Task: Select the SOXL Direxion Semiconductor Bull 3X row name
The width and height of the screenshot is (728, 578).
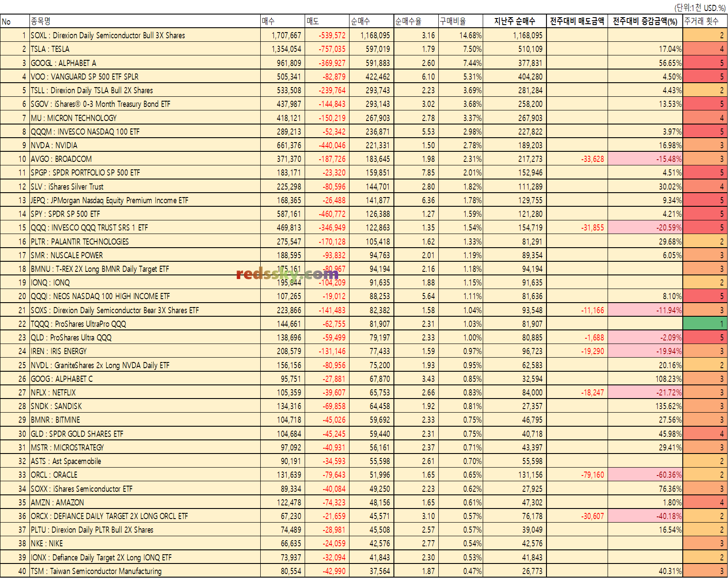Action: tap(145, 35)
